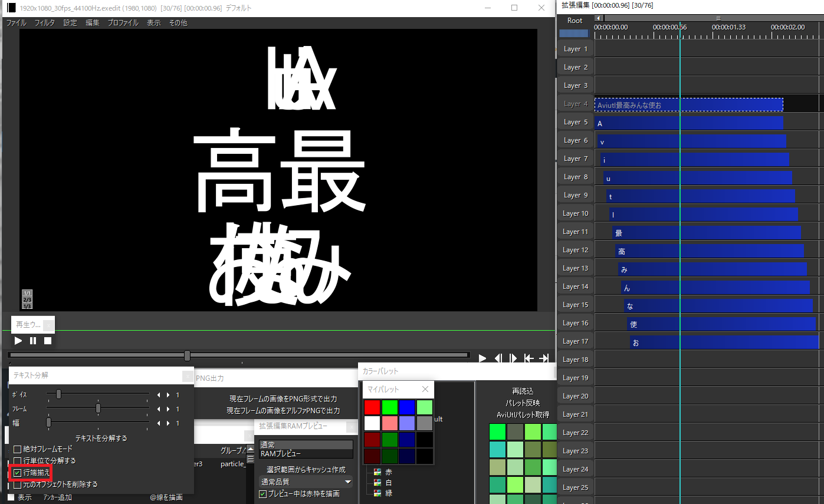Click the play triangle right of the seek bar
Screen dimensions: 824x504
[x=482, y=358]
